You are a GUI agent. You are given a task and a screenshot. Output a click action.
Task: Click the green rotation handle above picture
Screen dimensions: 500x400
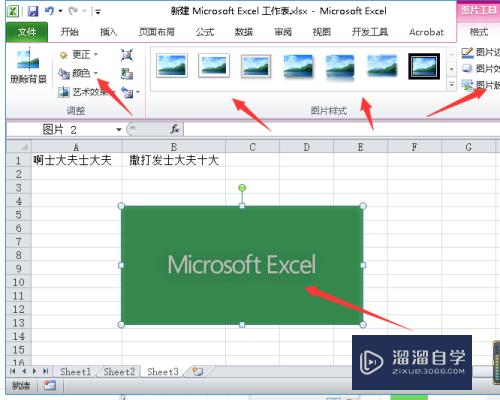[x=242, y=188]
